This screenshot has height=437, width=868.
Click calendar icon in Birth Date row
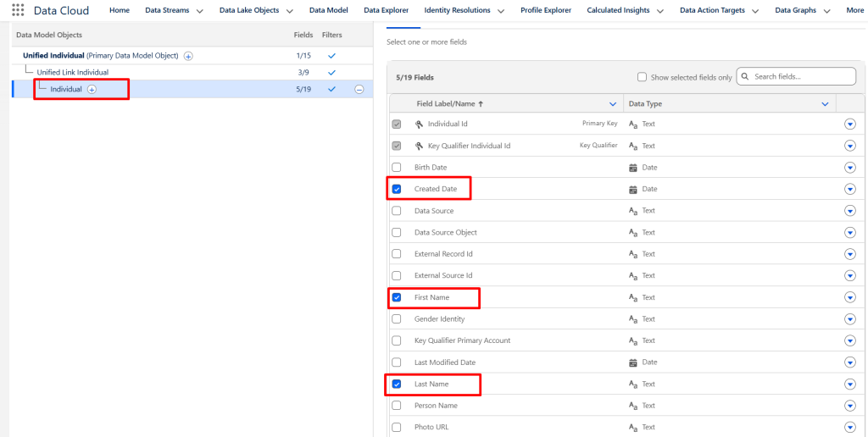click(633, 168)
